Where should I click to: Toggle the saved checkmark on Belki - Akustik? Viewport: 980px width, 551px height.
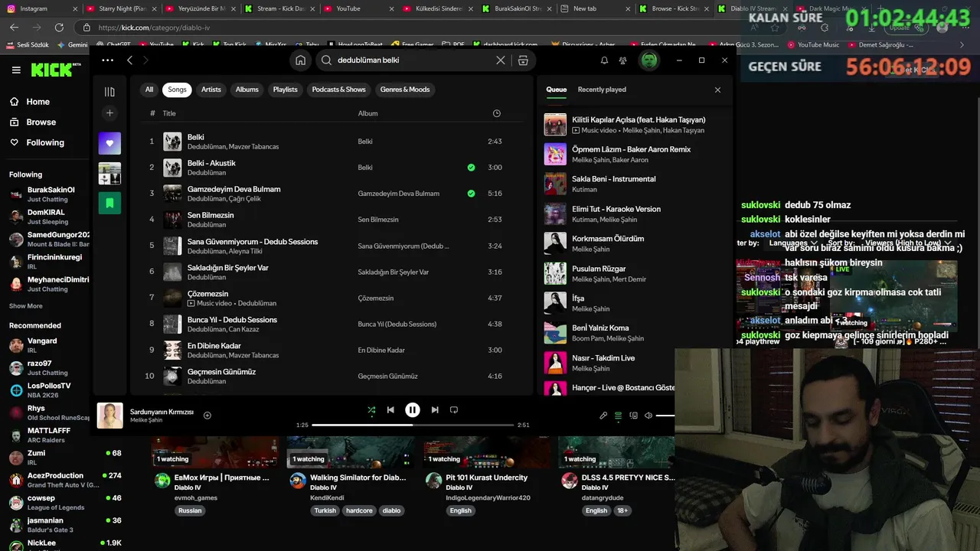point(471,168)
